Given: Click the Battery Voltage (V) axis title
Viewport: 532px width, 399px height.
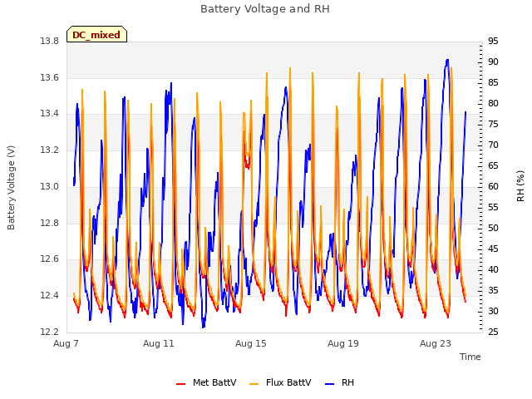Looking at the screenshot, I should [x=11, y=188].
